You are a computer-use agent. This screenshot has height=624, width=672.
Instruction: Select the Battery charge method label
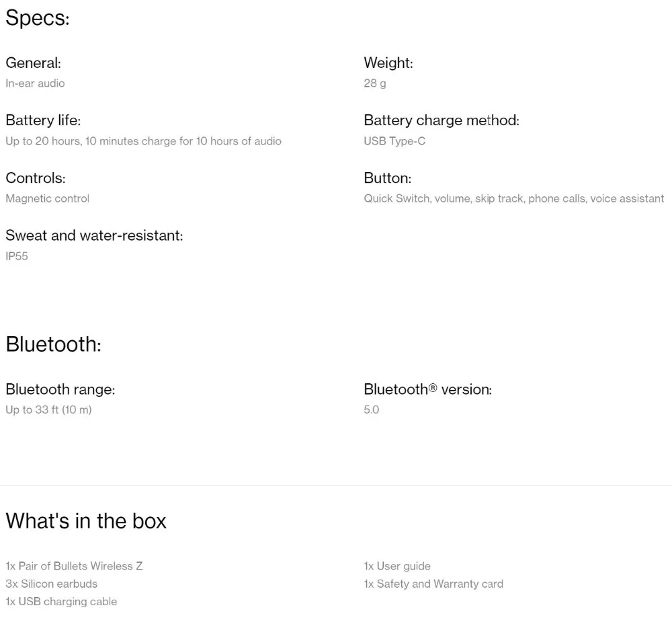(x=442, y=120)
